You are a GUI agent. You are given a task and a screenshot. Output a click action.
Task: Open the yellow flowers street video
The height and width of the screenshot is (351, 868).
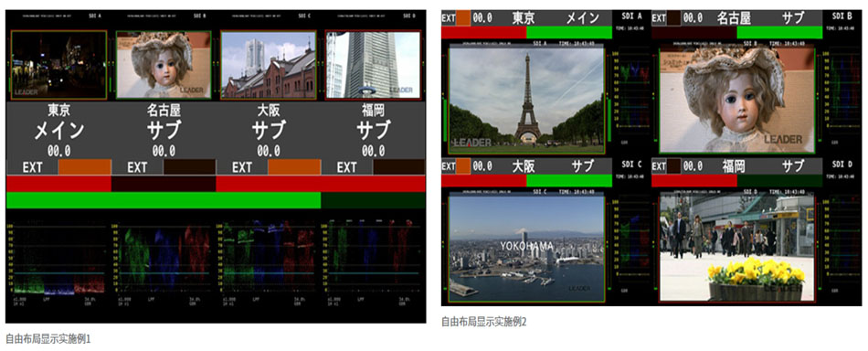coord(736,248)
